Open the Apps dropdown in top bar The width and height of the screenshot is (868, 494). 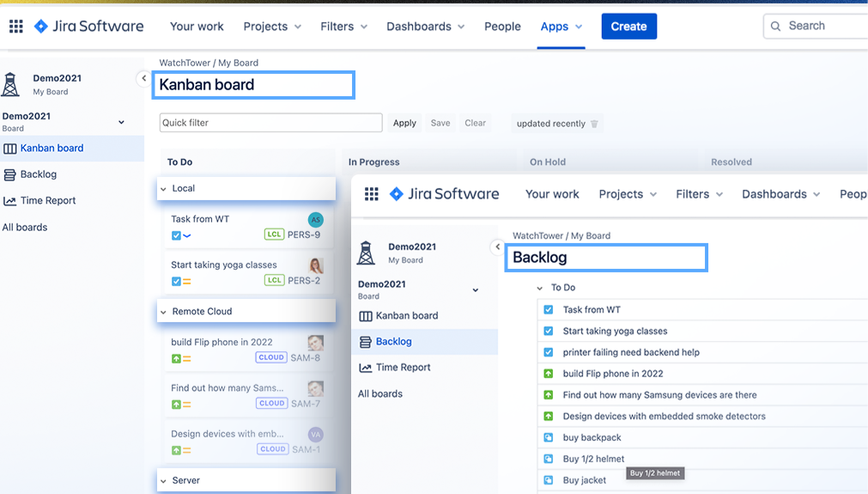point(561,26)
